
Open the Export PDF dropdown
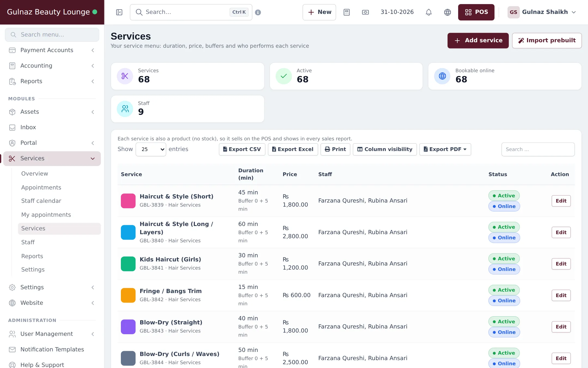(445, 149)
